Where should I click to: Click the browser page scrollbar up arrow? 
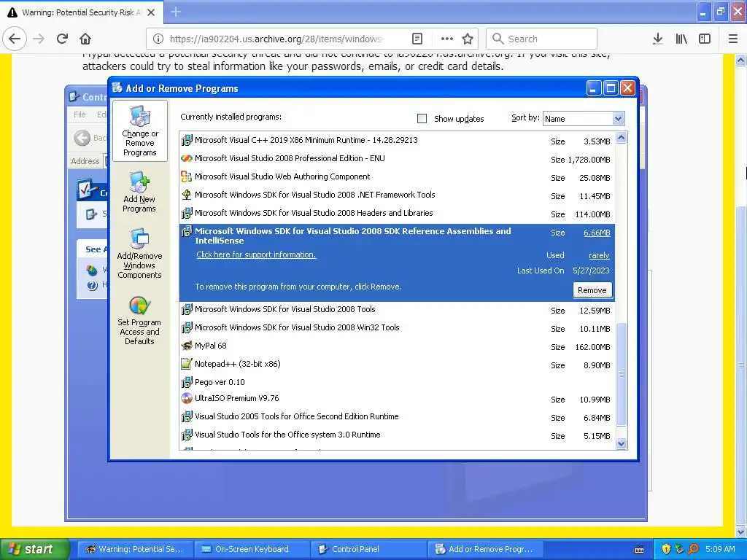[x=741, y=60]
